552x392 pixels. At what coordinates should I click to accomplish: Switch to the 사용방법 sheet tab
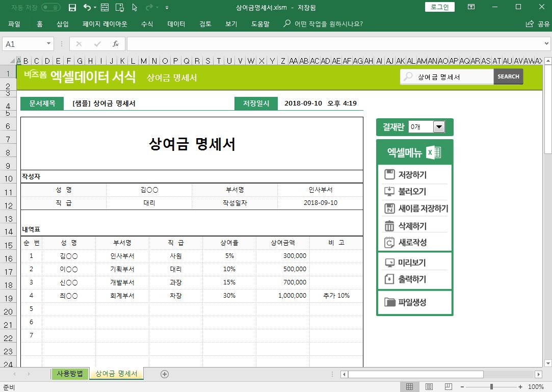tap(70, 374)
